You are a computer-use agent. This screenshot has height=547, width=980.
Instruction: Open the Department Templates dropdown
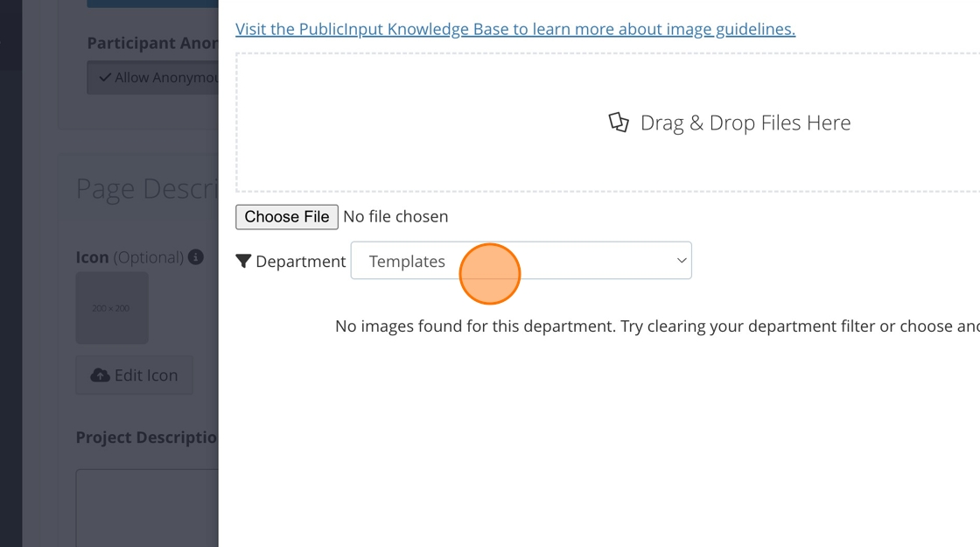coord(521,261)
